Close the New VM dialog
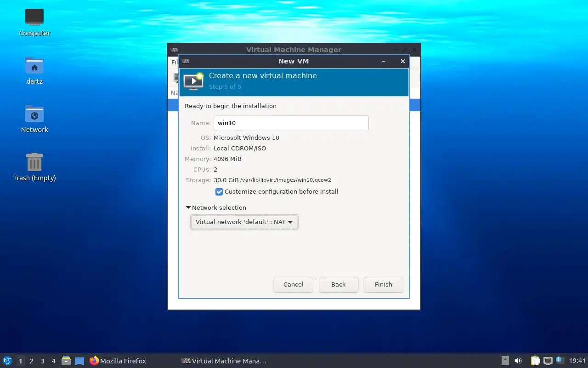Viewport: 588px width, 368px height. (x=403, y=61)
